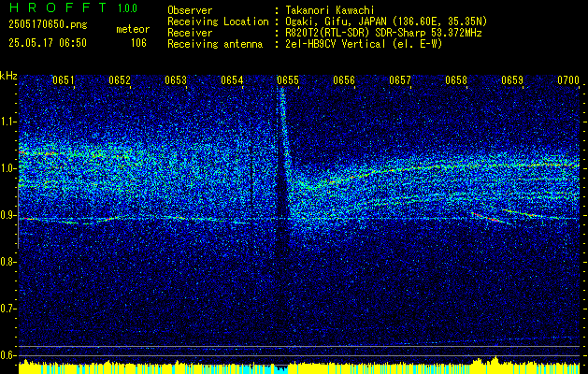
Task: Select receiver R820T2(RTL-SDR) SDR-Sharp 53.372MHz text
Action: pos(383,33)
